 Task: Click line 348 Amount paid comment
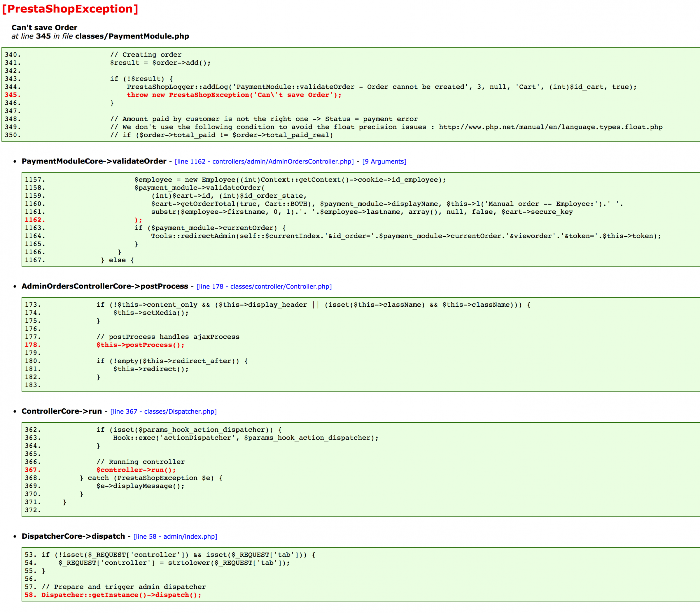point(264,119)
